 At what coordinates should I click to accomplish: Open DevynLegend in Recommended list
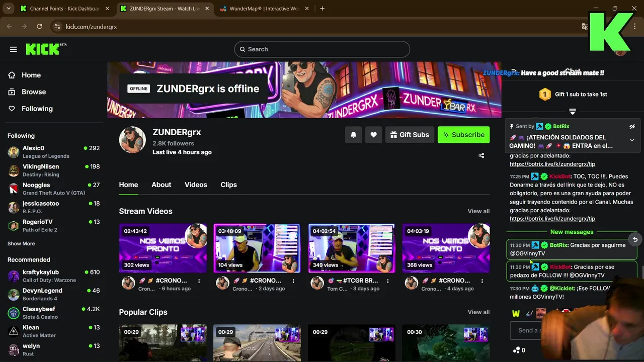click(53, 294)
